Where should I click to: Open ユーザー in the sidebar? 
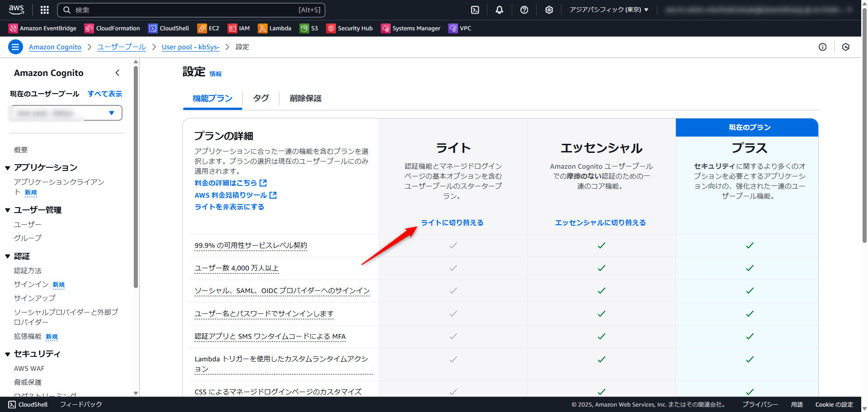28,224
